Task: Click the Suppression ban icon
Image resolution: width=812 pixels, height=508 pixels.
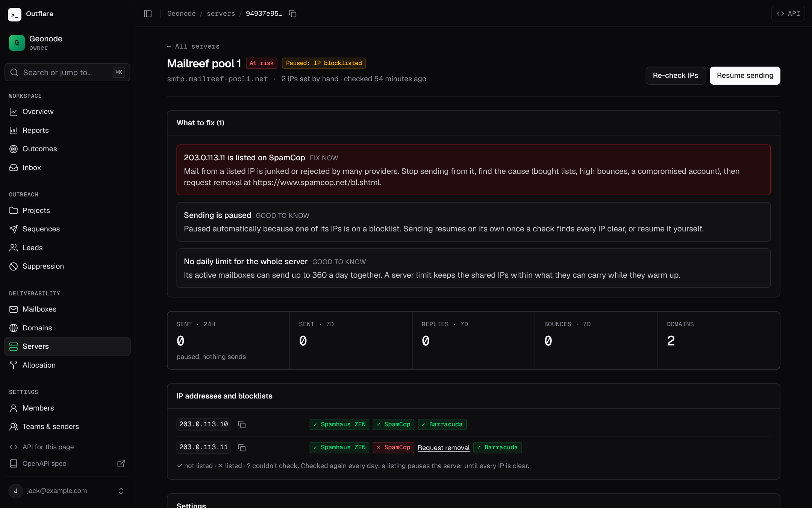Action: (x=14, y=266)
